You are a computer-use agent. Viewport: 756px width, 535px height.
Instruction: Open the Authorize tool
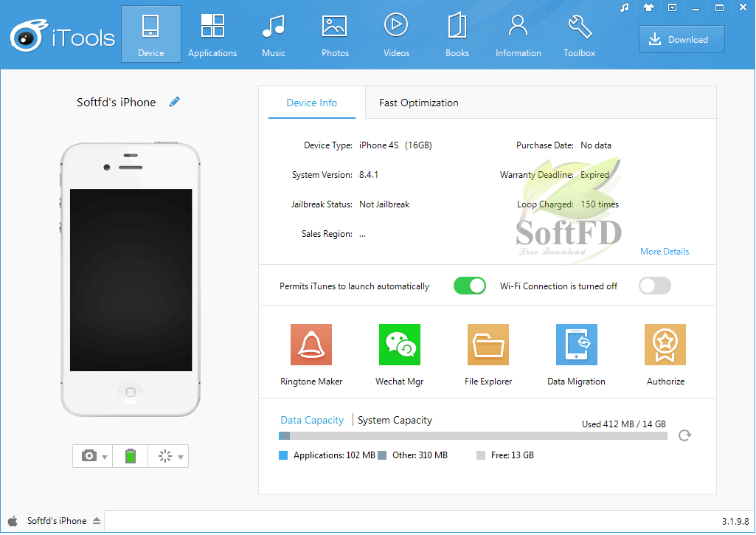click(665, 355)
